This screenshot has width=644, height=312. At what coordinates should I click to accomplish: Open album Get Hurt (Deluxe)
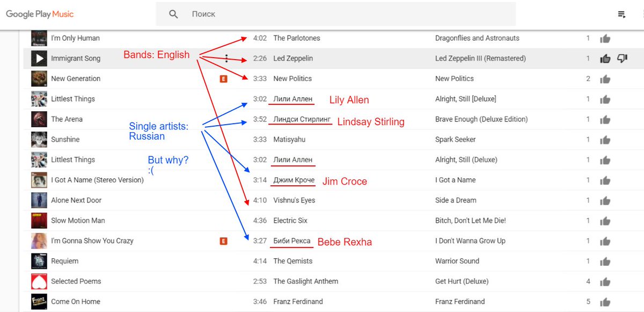462,281
